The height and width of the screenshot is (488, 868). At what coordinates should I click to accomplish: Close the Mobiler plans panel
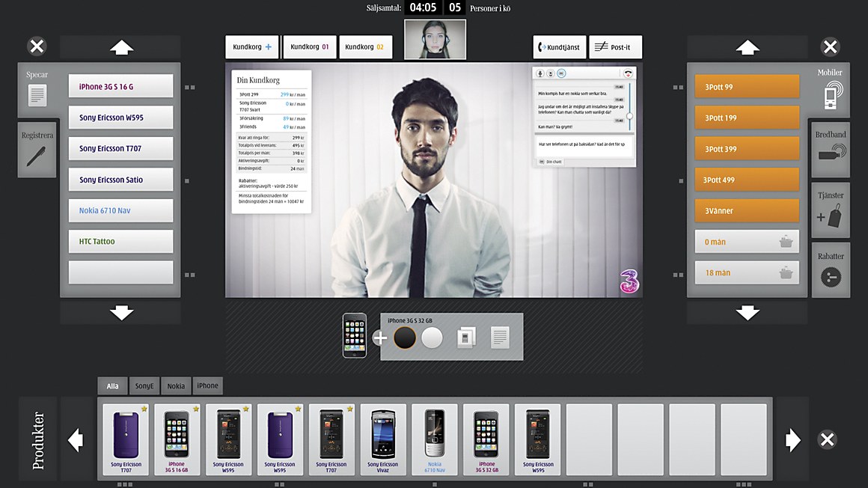830,47
